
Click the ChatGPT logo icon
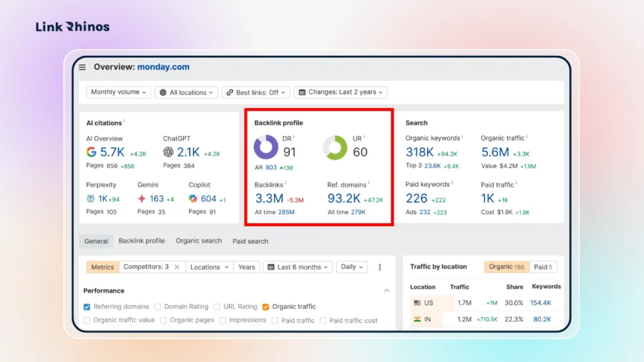tap(168, 152)
